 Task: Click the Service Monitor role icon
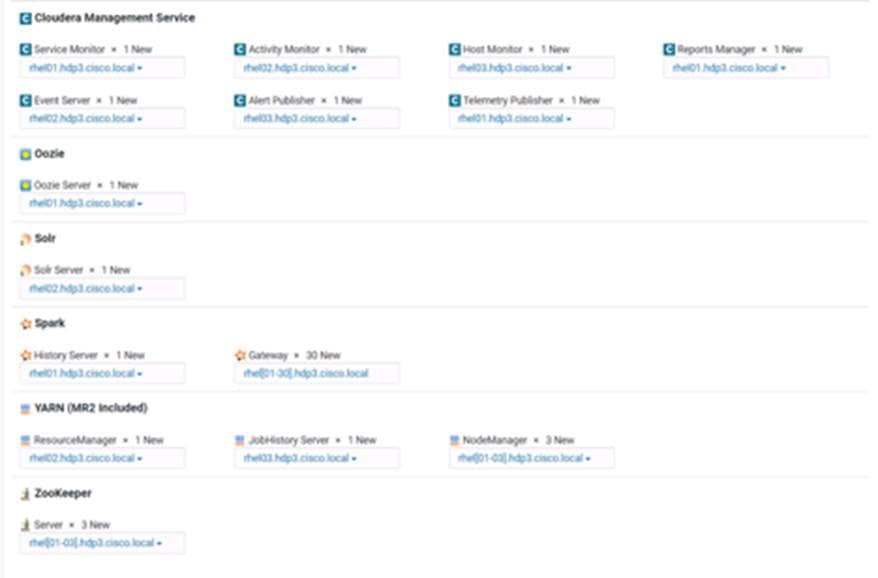(25, 49)
